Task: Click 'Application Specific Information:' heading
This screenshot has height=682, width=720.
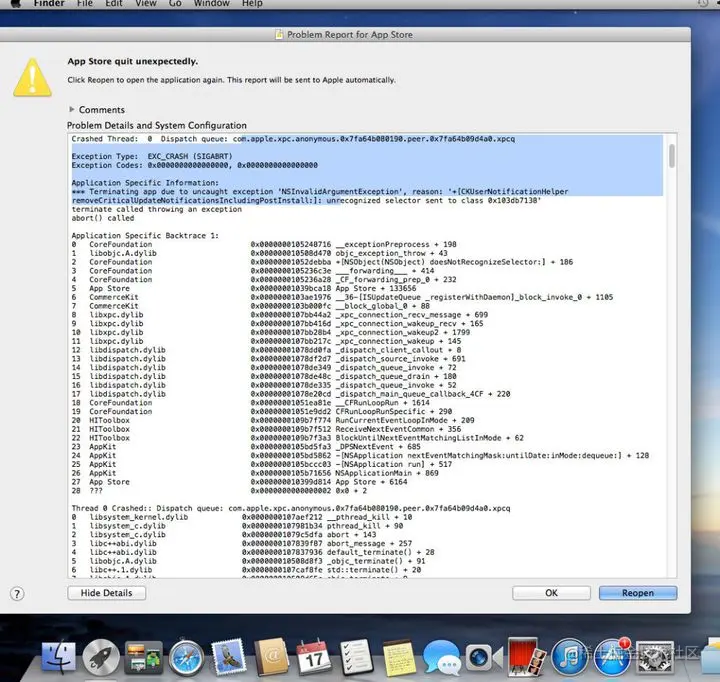Action: point(145,183)
